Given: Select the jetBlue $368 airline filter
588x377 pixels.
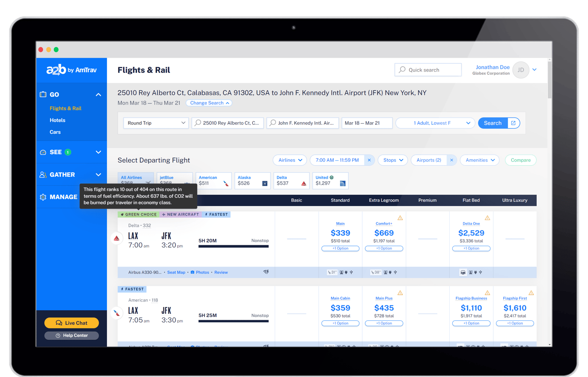Looking at the screenshot, I should pos(175,181).
